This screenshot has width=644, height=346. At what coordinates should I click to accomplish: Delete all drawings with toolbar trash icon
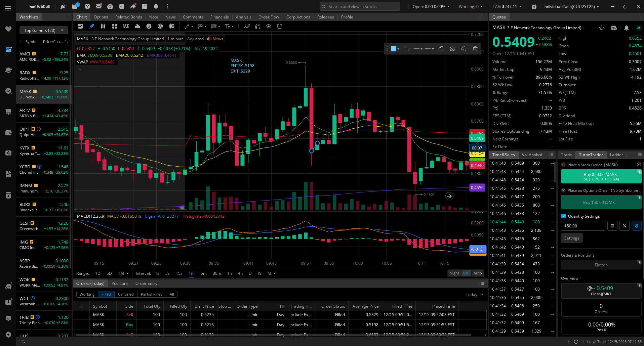(279, 26)
